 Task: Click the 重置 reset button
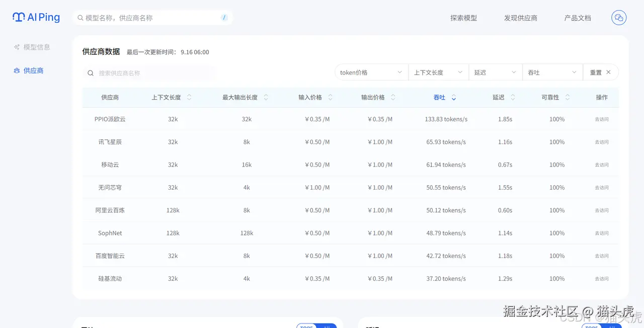pyautogui.click(x=596, y=72)
